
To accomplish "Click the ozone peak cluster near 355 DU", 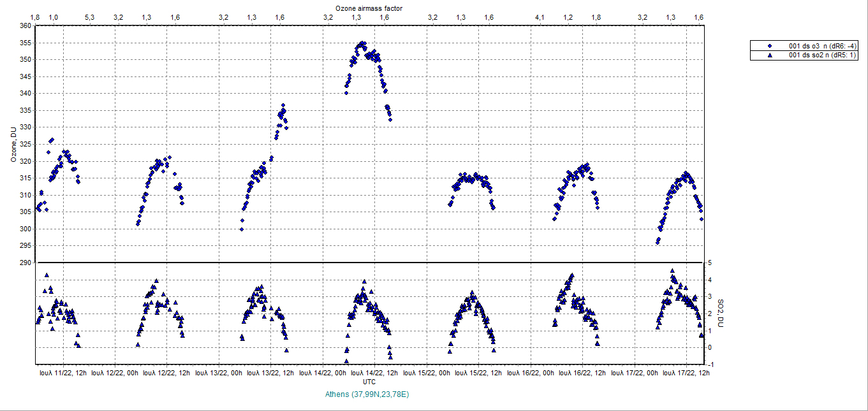I will (x=362, y=45).
